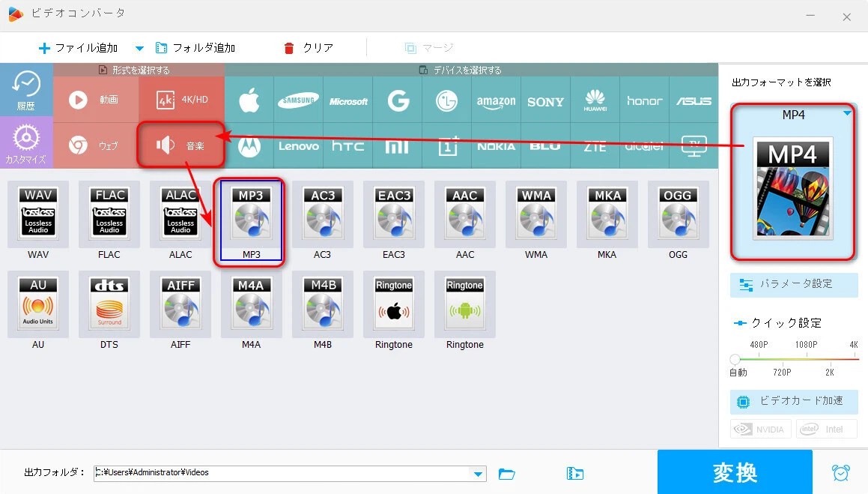This screenshot has height=494, width=868.
Task: Open the Lenovo device category
Action: click(298, 146)
